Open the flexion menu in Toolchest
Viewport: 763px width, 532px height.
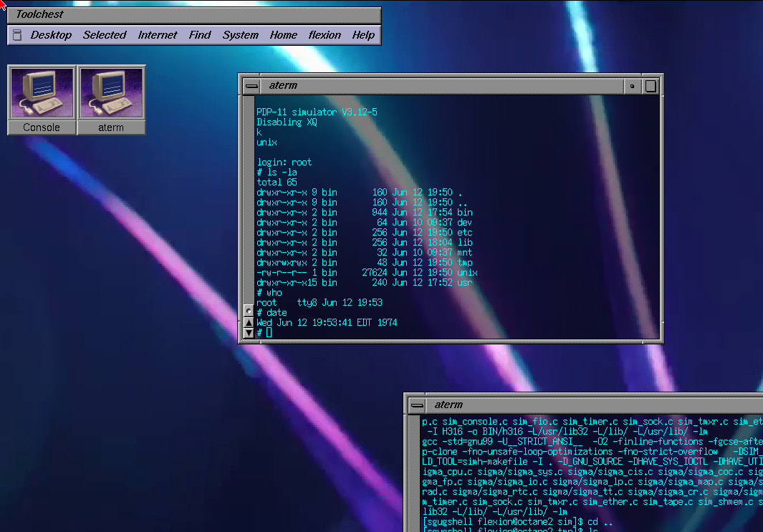tap(324, 35)
